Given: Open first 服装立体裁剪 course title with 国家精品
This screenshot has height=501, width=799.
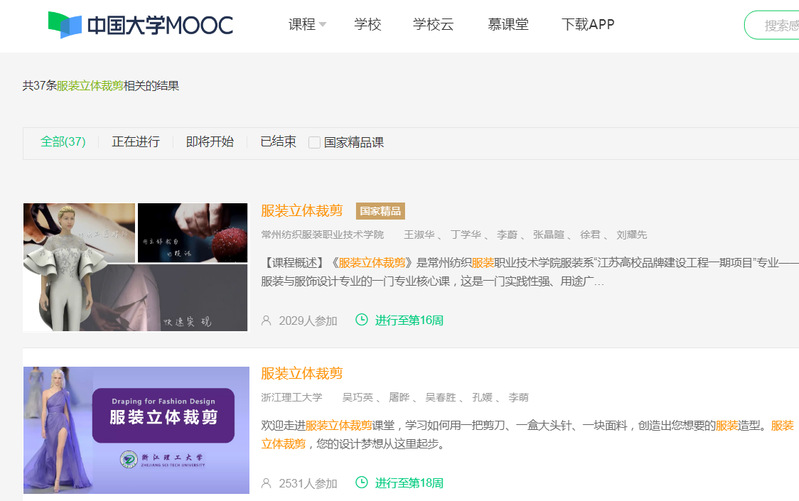Looking at the screenshot, I should coord(302,211).
